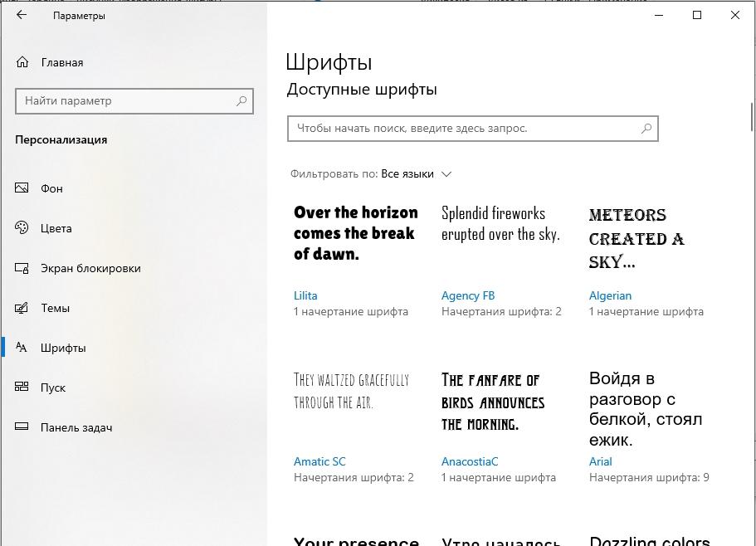Click AnacostiaC preview 'The fanfare of birds'
The image size is (756, 546).
493,402
